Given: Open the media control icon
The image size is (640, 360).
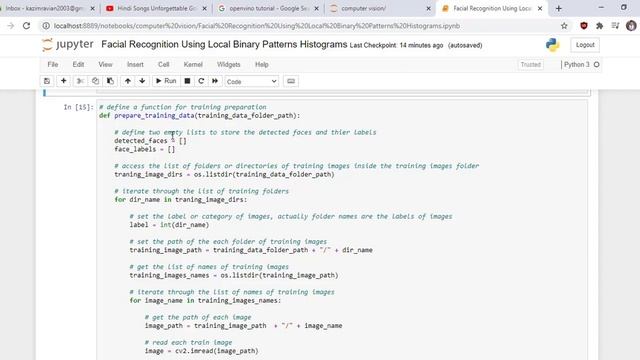Looking at the screenshot, I should coord(615,26).
